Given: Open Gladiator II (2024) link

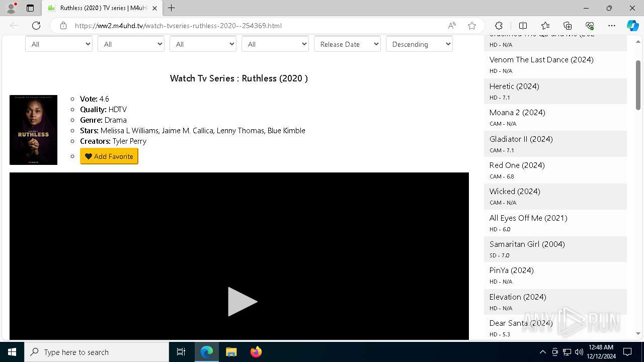Looking at the screenshot, I should 521,139.
